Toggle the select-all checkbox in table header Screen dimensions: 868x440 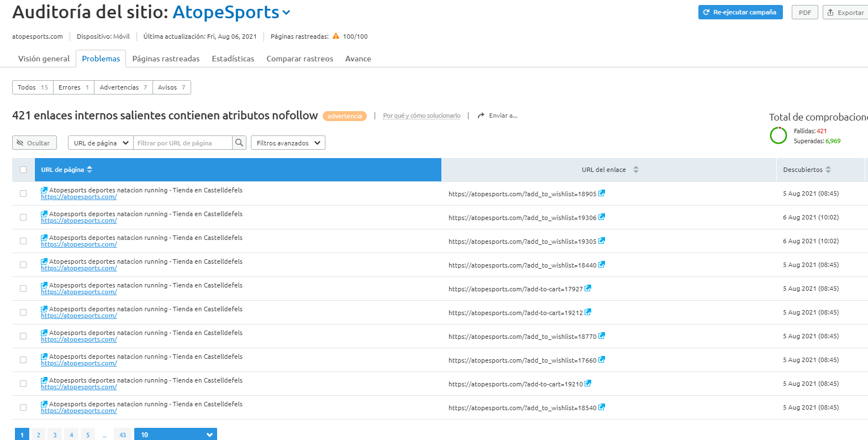(x=23, y=170)
